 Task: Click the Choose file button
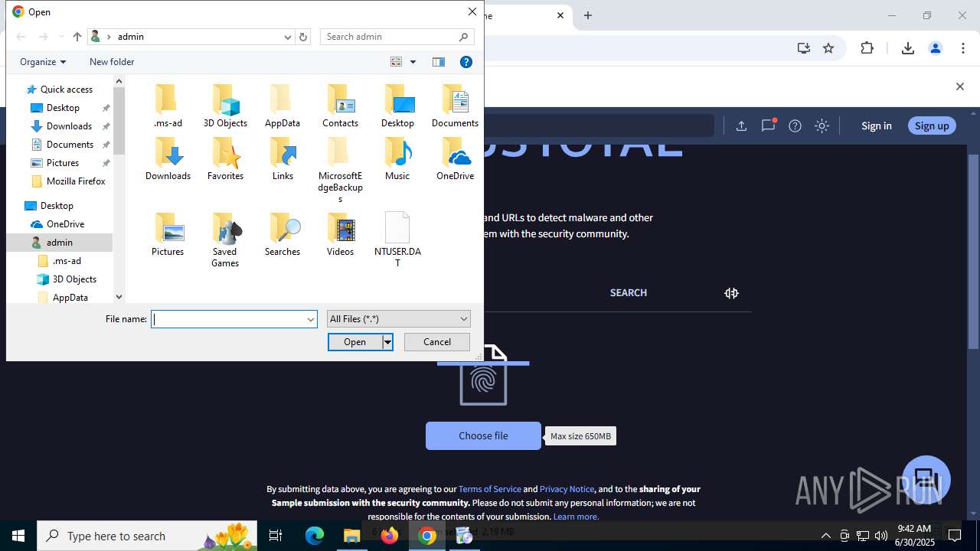(483, 435)
